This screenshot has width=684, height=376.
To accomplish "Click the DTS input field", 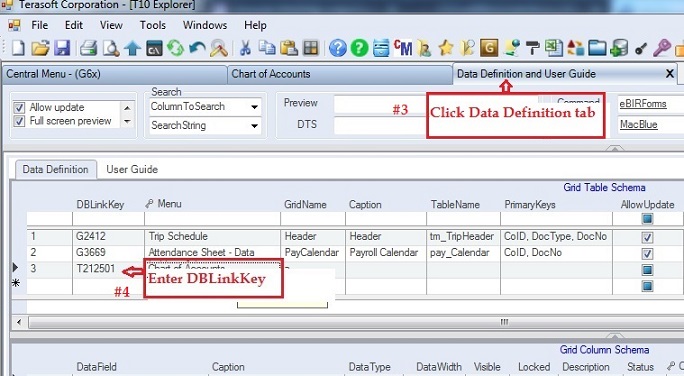I will [380, 125].
